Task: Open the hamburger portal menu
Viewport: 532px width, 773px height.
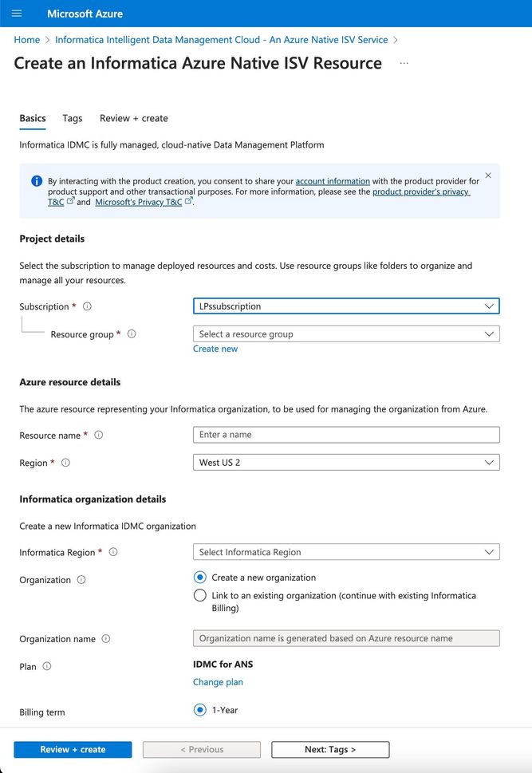Action: pos(17,14)
